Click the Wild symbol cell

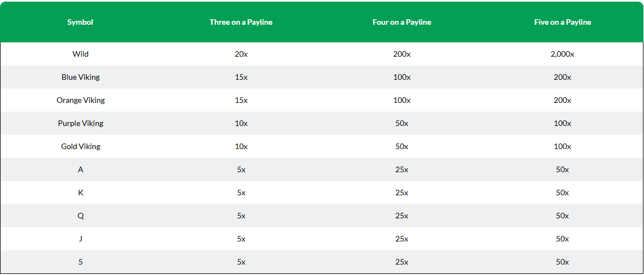(x=80, y=54)
